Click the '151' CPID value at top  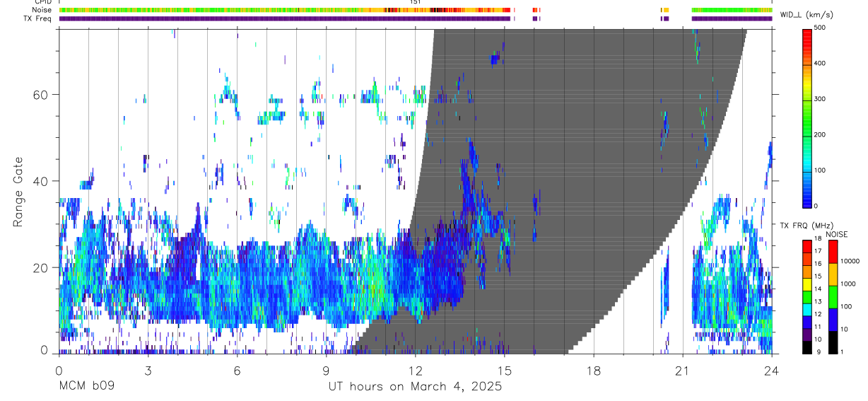point(416,2)
